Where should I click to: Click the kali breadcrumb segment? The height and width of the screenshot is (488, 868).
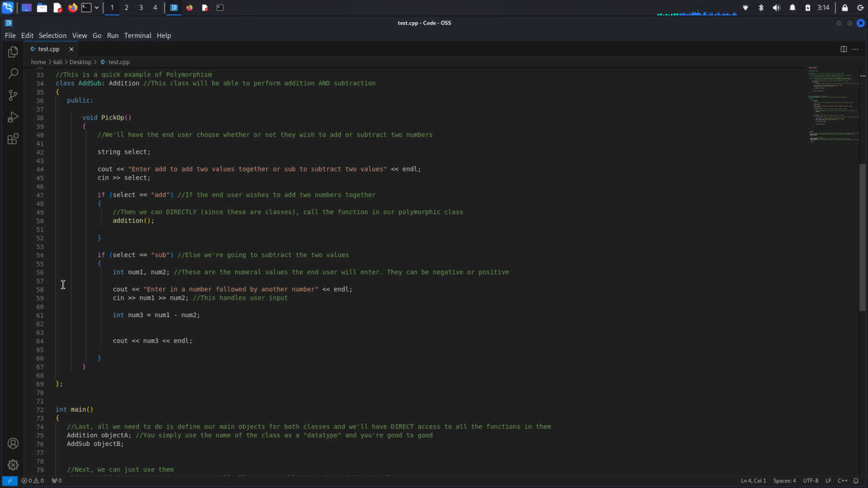[x=58, y=62]
